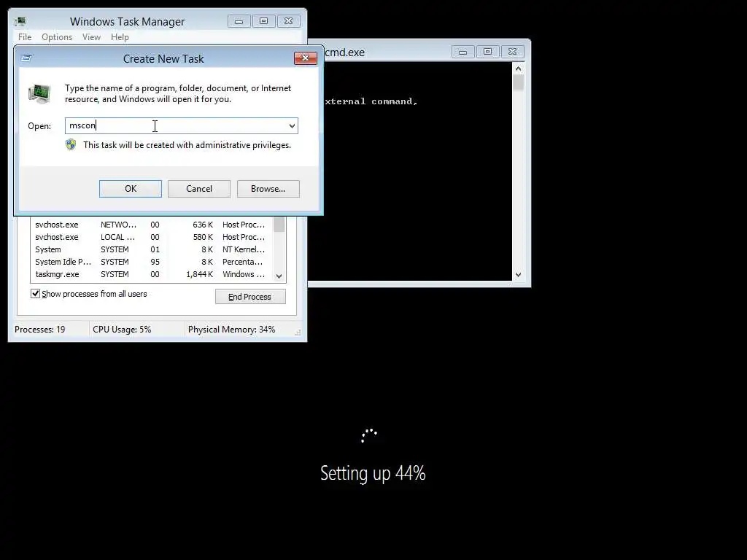Click cmd.exe scrollbar down arrow
Viewport: 747px width, 560px height.
click(519, 275)
